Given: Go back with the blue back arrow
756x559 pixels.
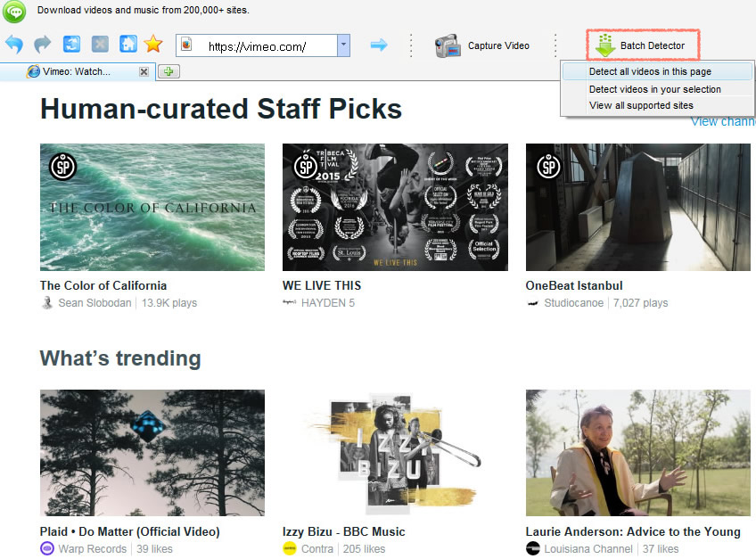Looking at the screenshot, I should coord(14,45).
